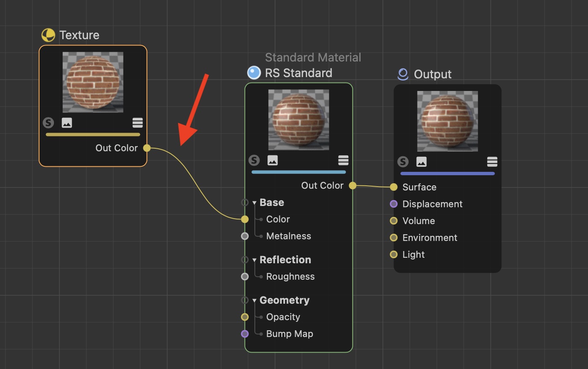Collapse the Geometry group triangle
588x369 pixels.
point(254,301)
